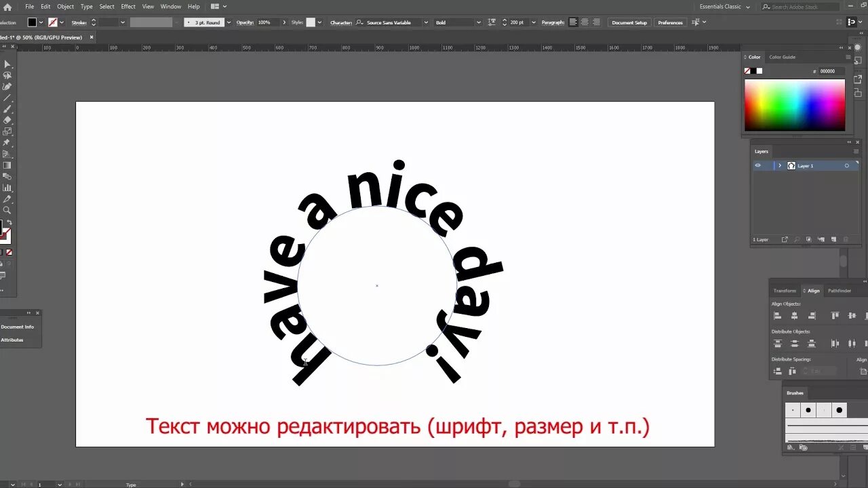This screenshot has width=868, height=488.
Task: Create new layer in Layers panel
Action: 833,239
